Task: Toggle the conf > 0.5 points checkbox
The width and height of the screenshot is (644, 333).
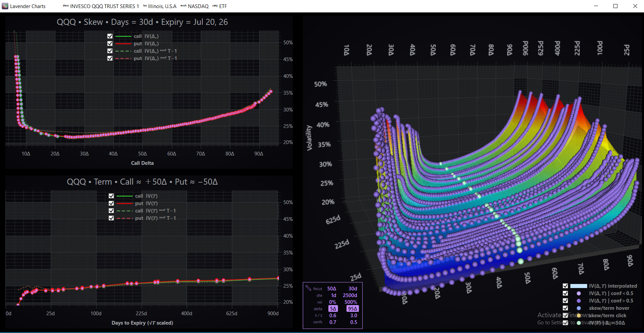Action: (x=565, y=301)
